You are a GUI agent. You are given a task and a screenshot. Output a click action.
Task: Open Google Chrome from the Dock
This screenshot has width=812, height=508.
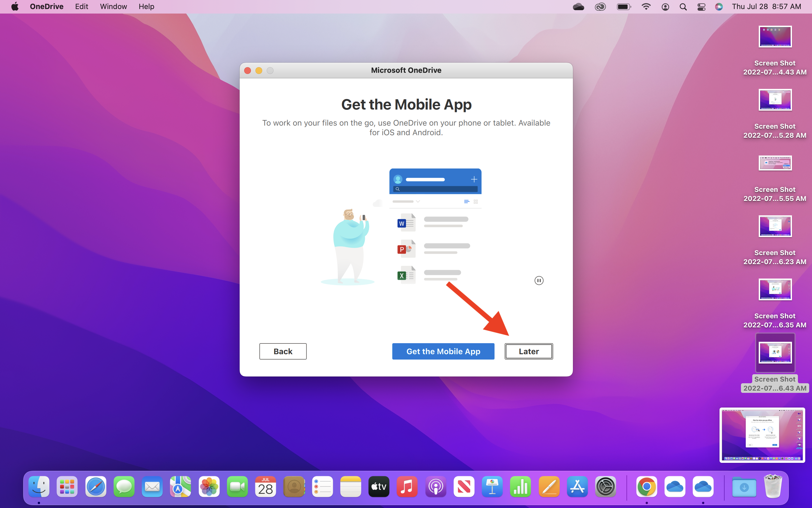[x=646, y=487]
